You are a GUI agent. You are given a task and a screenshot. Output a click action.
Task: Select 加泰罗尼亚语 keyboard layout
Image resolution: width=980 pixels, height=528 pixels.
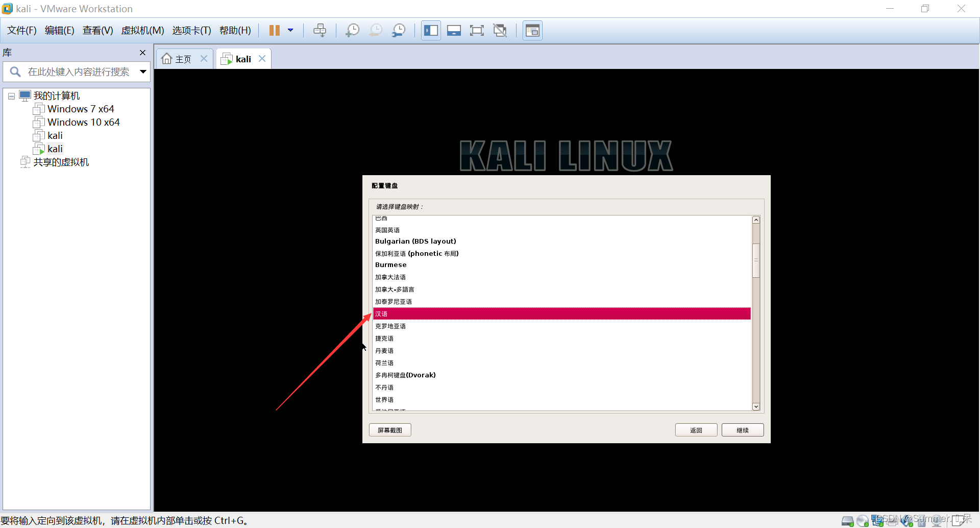click(x=562, y=302)
